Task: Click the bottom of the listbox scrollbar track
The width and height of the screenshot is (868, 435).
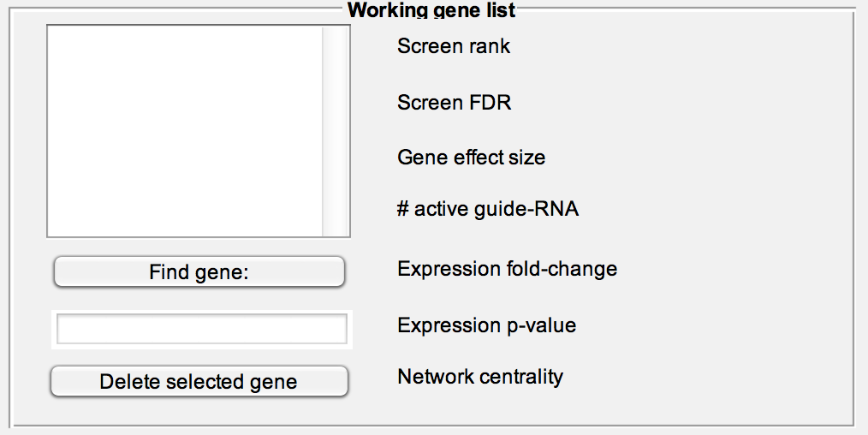Action: point(336,226)
